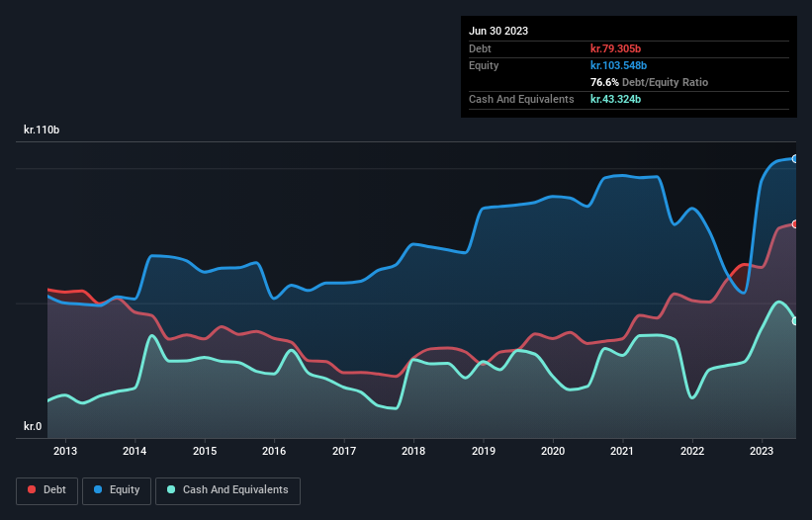
Task: Click the 2023 x-axis label
Action: (762, 451)
